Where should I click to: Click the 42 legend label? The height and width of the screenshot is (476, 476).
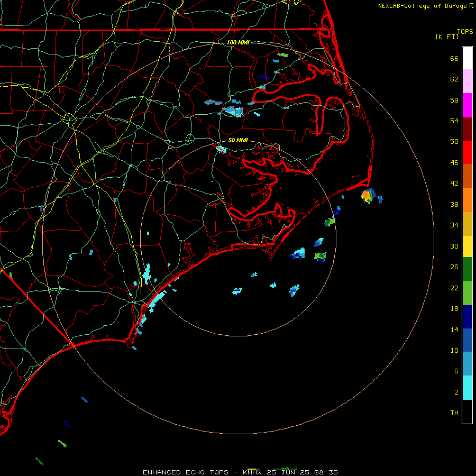click(x=454, y=184)
